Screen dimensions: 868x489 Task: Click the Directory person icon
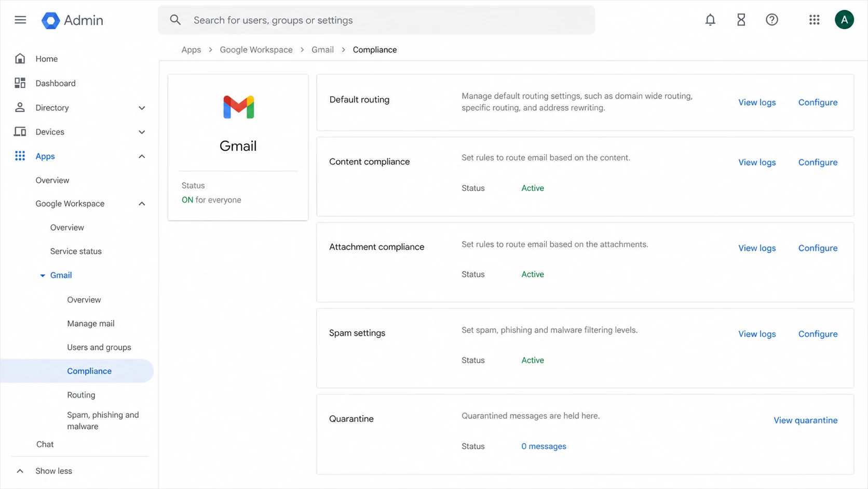click(x=20, y=108)
